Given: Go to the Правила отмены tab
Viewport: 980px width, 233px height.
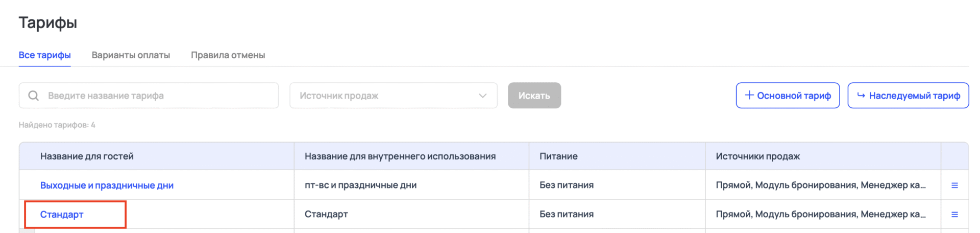Looking at the screenshot, I should (x=228, y=55).
